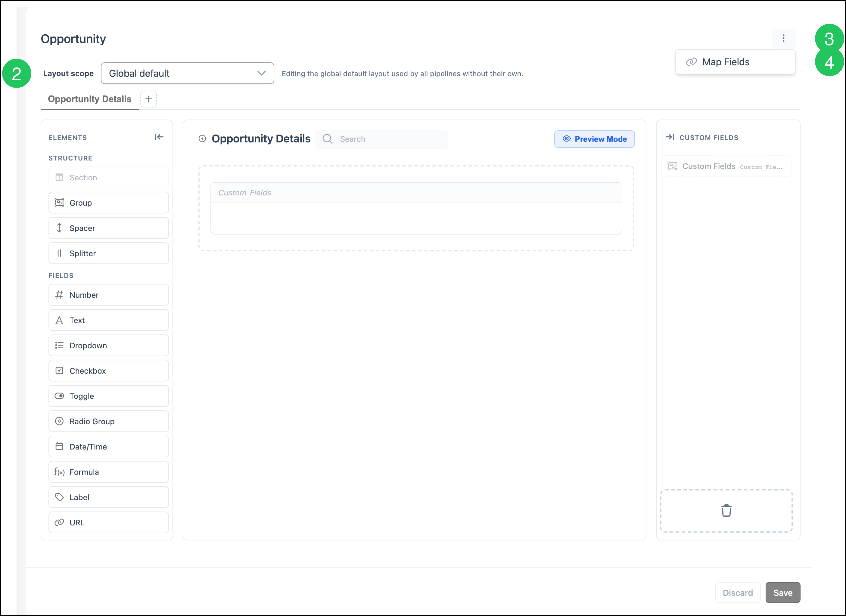Select the Custom Fields item in right panel
Screen dimensions: 846x616
pos(726,166)
